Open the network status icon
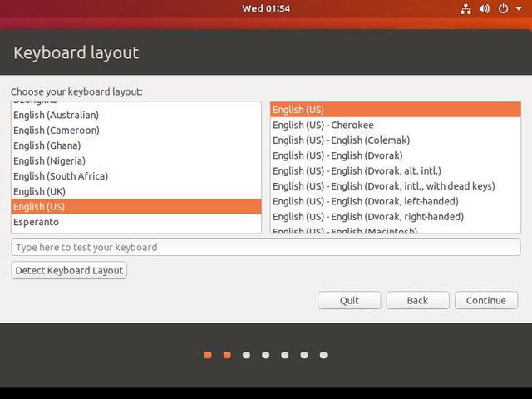Screen dimensions: 532x399 (x=465, y=9)
